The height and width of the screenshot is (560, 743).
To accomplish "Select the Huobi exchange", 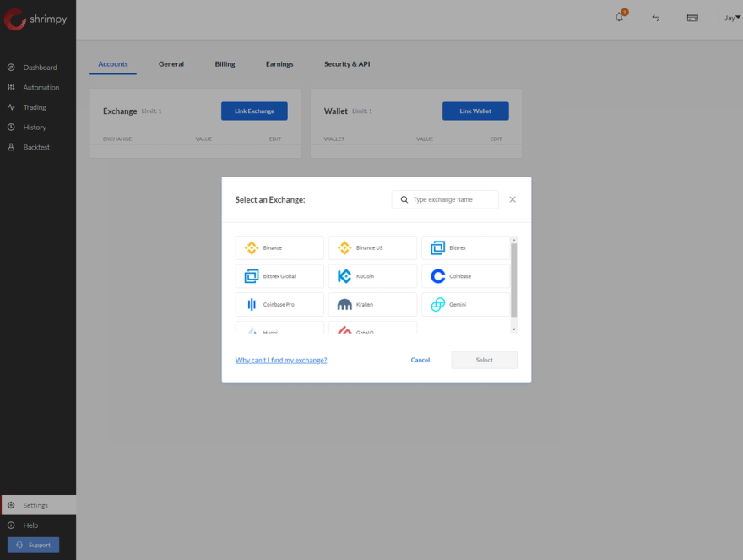I will click(x=279, y=328).
